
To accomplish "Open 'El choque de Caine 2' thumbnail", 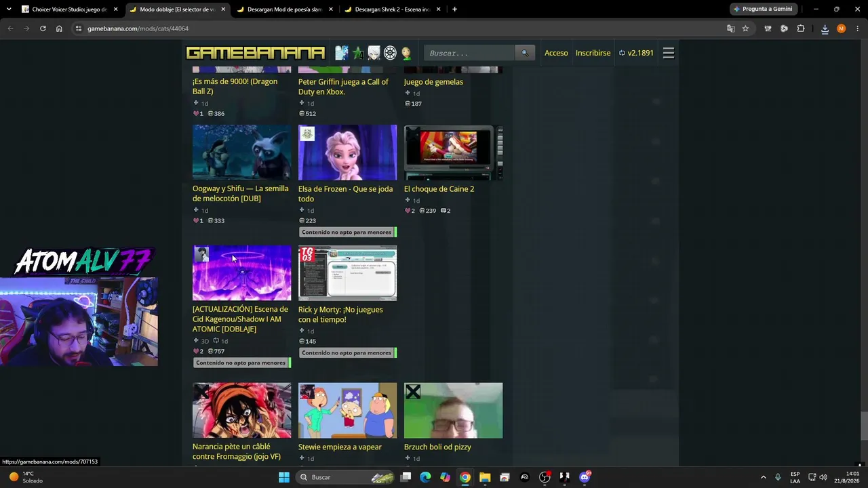I will click(x=453, y=152).
